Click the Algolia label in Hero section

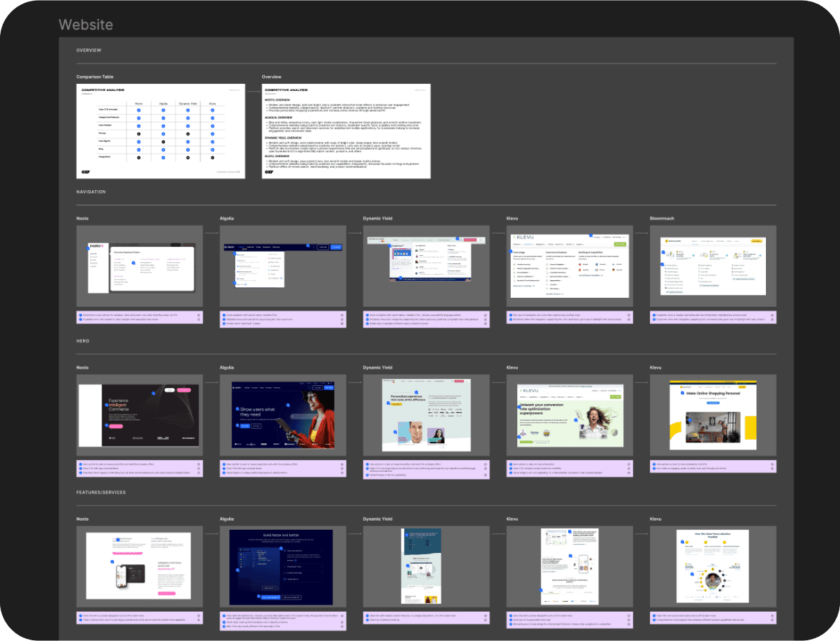226,367
